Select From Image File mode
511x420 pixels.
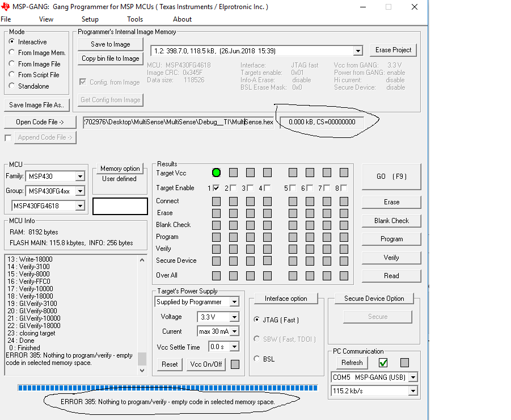point(12,63)
